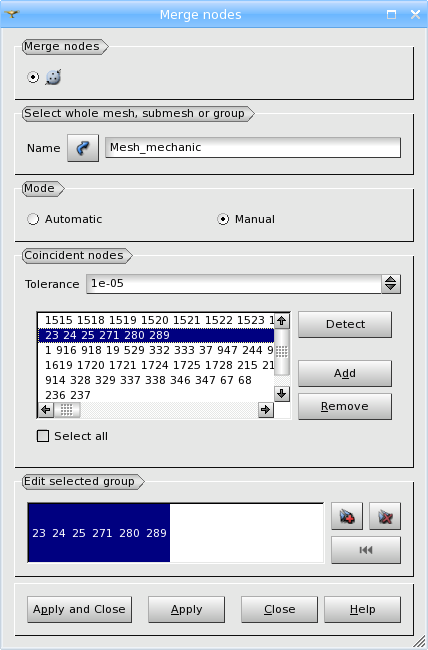Click the Tolerance spinner arrows
The width and height of the screenshot is (428, 650).
pos(391,284)
